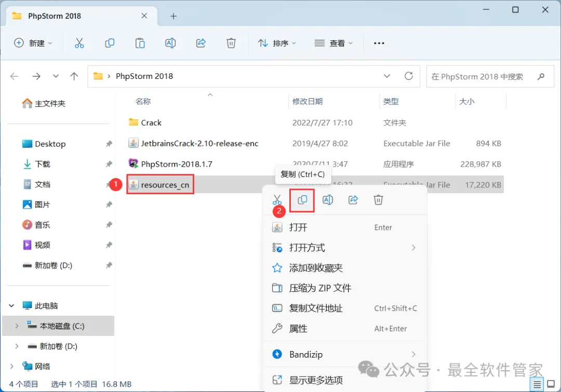Expand the 新加卷 (D:) tree node under 此电脑
561x392 pixels.
[17, 346]
